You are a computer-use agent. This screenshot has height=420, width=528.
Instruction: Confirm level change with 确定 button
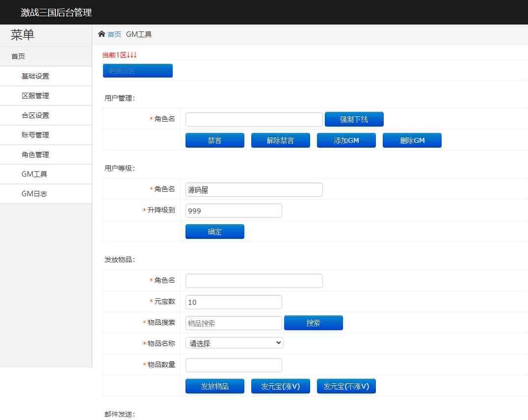[214, 232]
